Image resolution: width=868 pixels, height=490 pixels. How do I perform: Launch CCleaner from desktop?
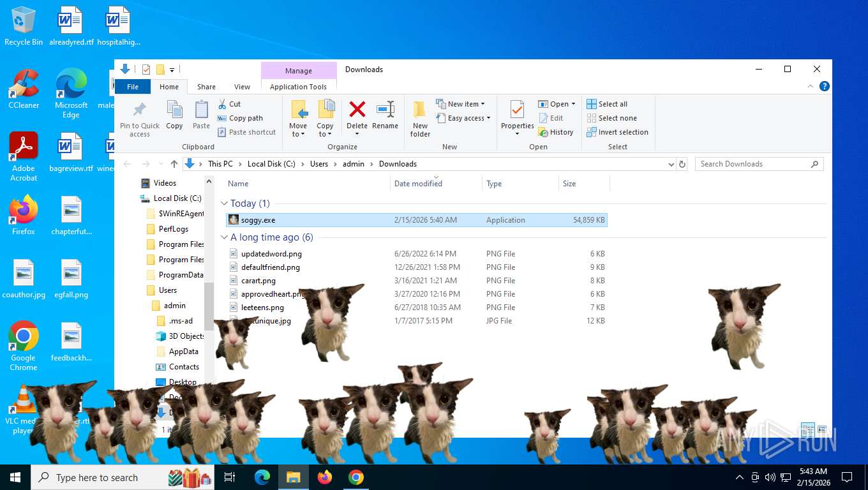(x=24, y=89)
